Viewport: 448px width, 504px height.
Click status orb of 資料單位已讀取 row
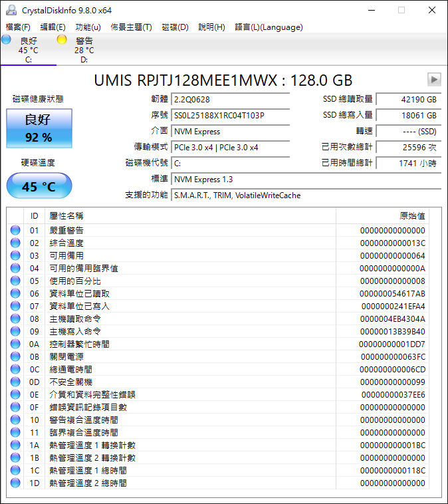click(x=15, y=293)
